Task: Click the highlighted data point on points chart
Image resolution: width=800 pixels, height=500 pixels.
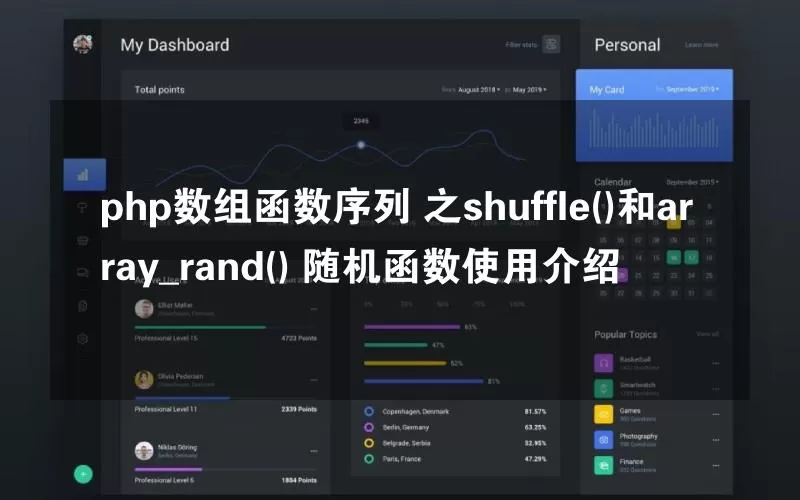Action: (361, 145)
